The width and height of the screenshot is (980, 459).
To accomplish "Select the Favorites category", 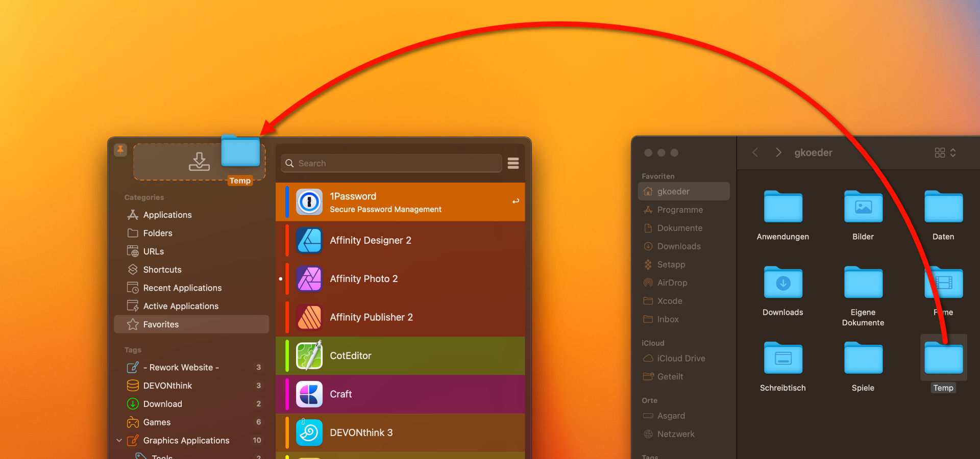I will tap(191, 324).
